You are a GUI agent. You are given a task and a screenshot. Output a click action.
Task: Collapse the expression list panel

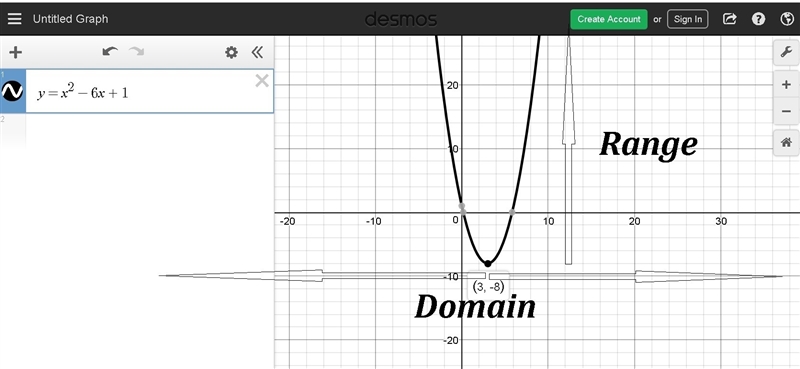(258, 52)
